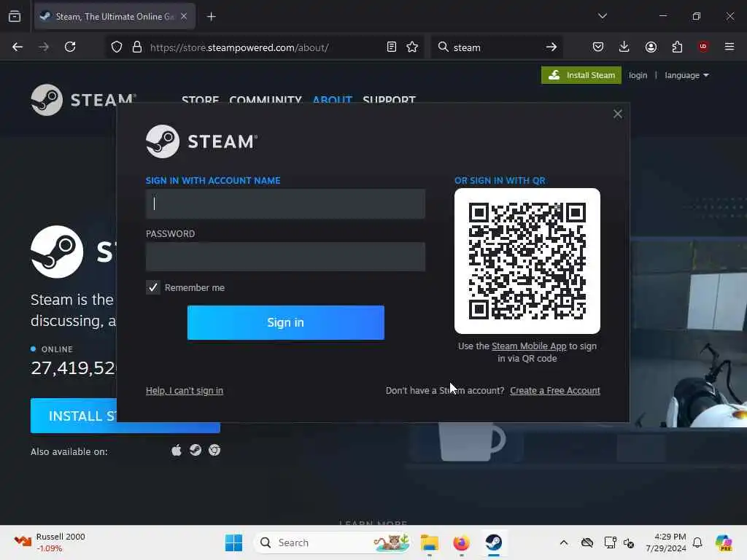Click the browser address bar URL

(239, 47)
